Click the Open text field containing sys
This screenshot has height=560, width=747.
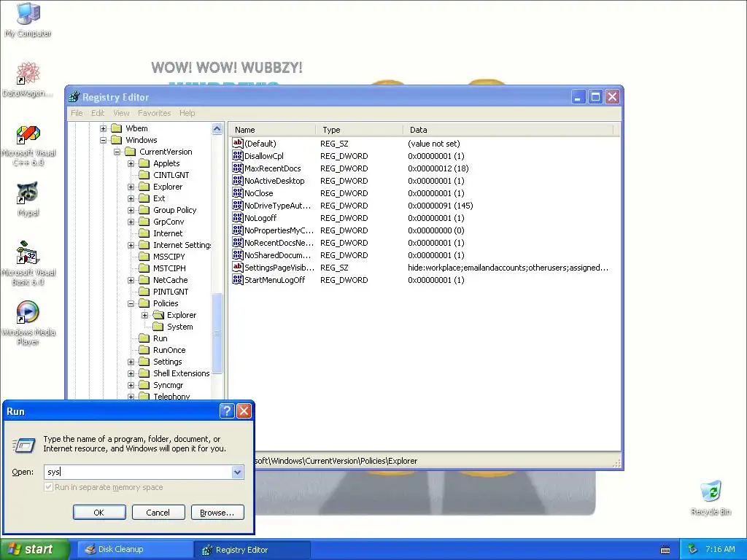pyautogui.click(x=138, y=472)
